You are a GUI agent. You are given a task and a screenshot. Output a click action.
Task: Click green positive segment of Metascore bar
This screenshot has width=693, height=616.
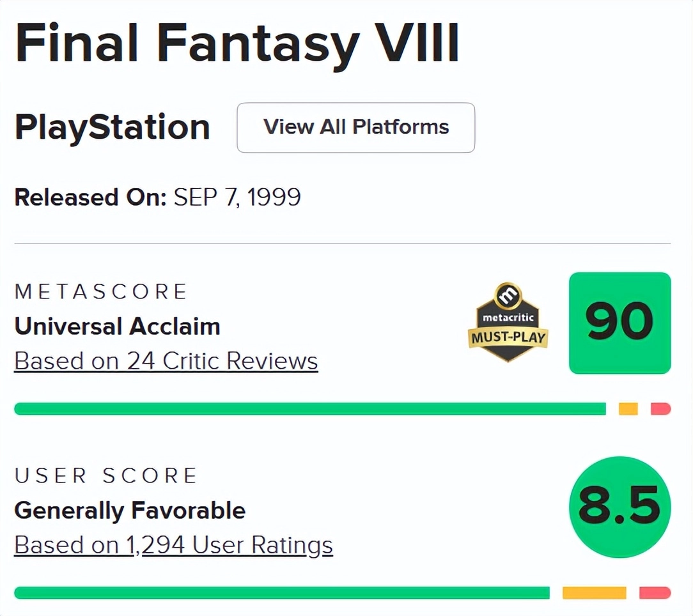pyautogui.click(x=309, y=409)
